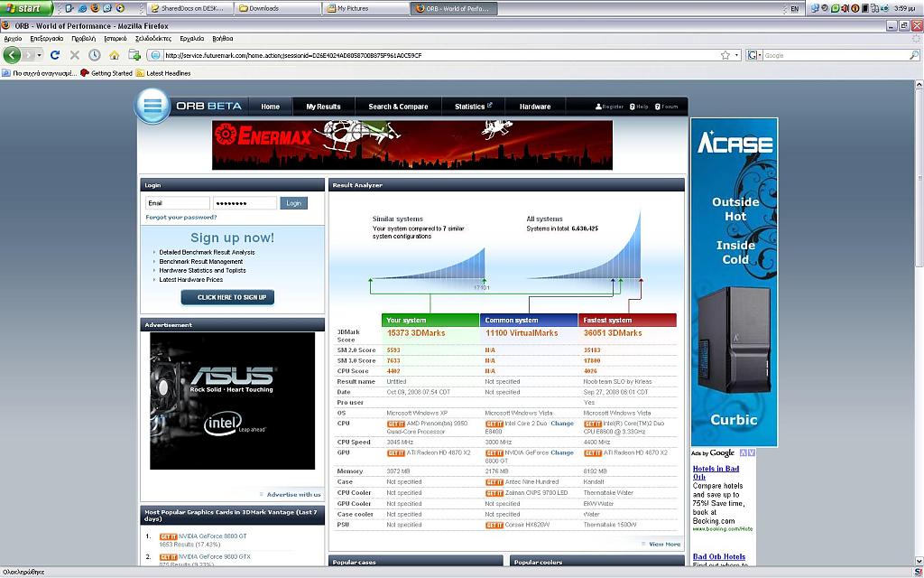Screen dimensions: 924x578
Task: Switch to the My Pictures taskbar window
Action: tap(366, 9)
